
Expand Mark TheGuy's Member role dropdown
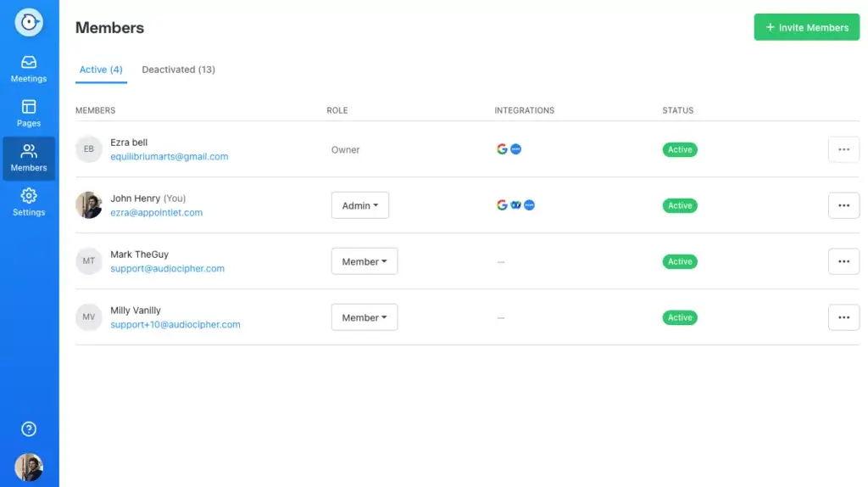coord(364,261)
